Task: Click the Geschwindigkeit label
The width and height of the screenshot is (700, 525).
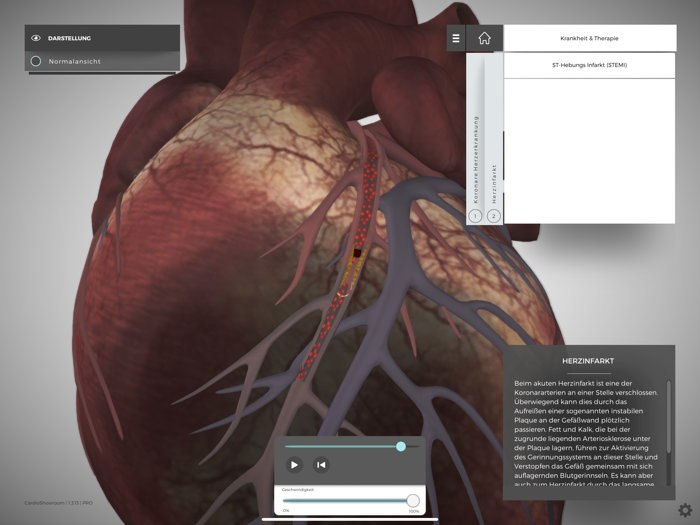Action: click(298, 490)
